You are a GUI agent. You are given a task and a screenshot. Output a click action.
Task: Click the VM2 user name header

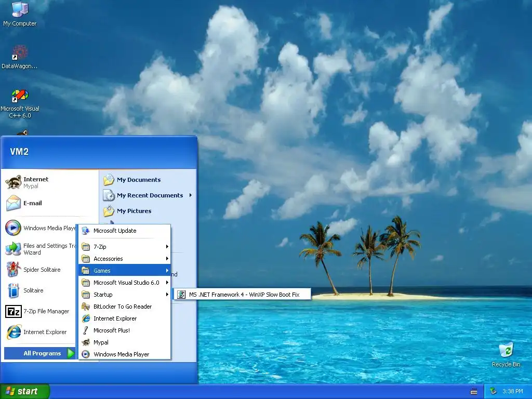click(x=19, y=152)
